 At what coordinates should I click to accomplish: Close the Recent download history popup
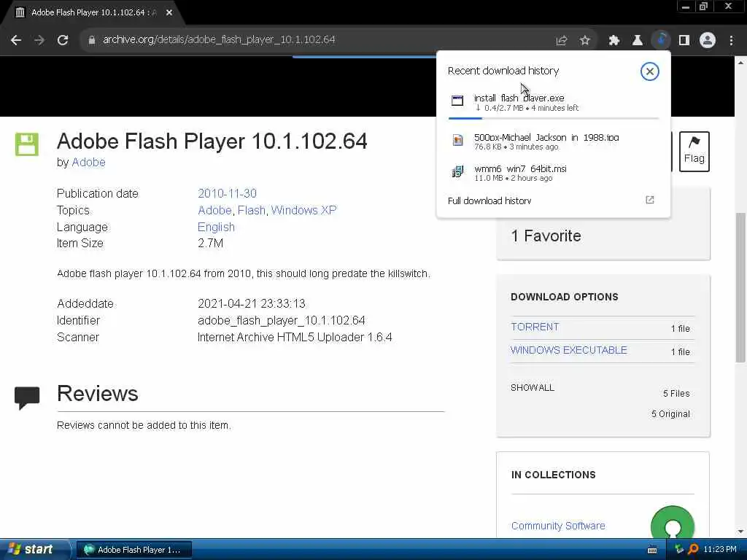point(649,71)
